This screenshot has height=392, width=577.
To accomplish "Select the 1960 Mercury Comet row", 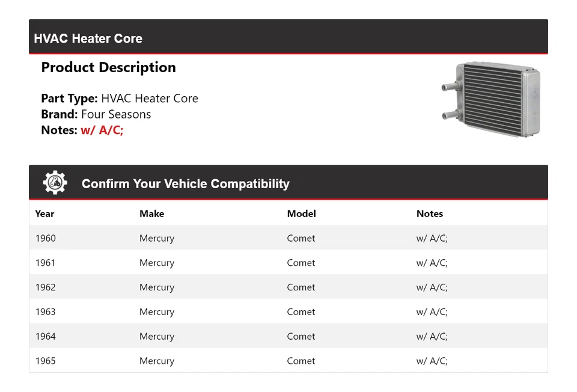I will coord(288,238).
